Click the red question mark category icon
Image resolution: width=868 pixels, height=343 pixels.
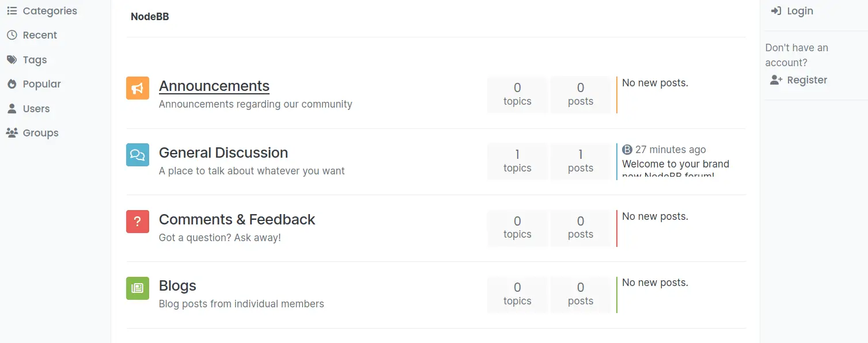pos(138,222)
